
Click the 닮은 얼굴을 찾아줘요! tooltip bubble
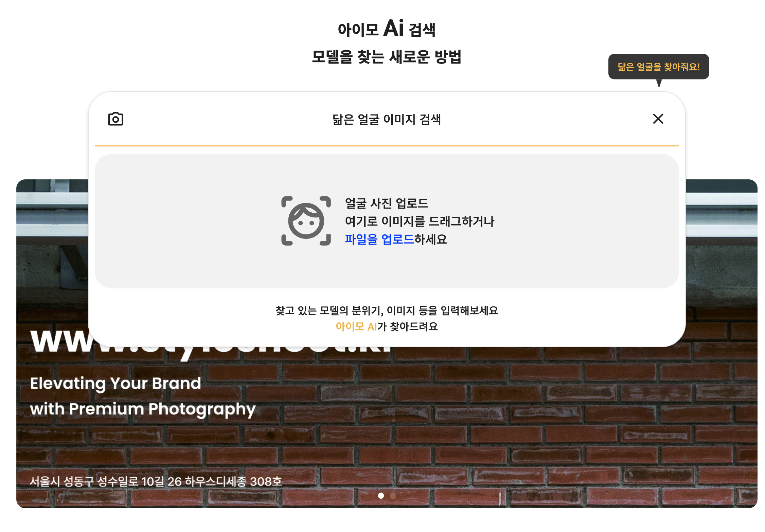[658, 67]
